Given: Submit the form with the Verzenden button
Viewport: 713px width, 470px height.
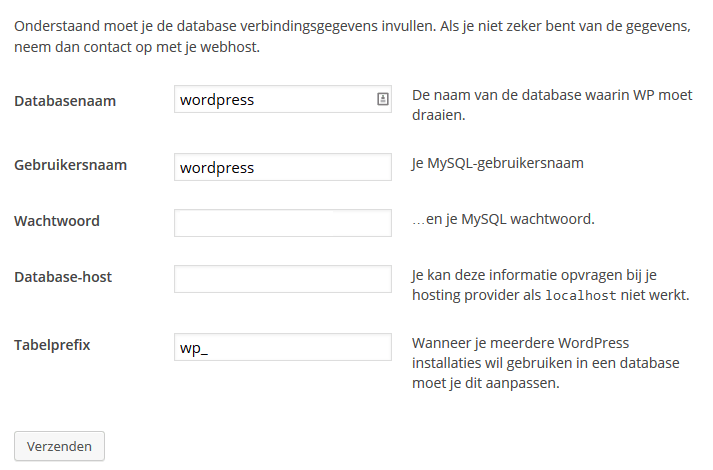Looking at the screenshot, I should (60, 446).
